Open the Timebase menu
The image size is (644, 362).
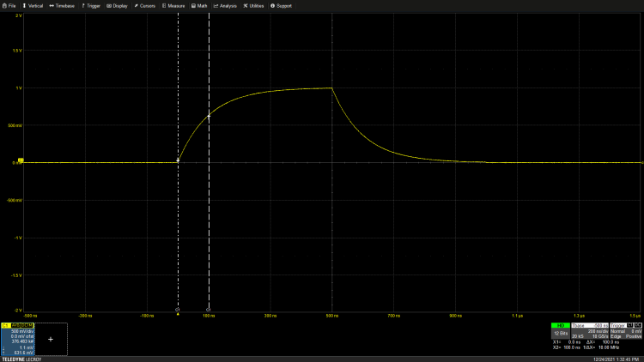tap(64, 5)
